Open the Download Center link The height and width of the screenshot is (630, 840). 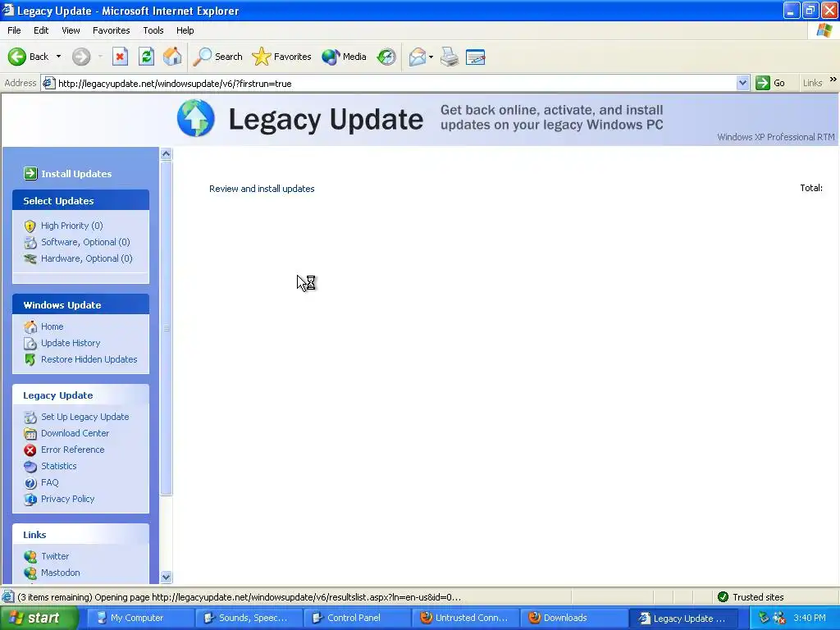pos(66,433)
